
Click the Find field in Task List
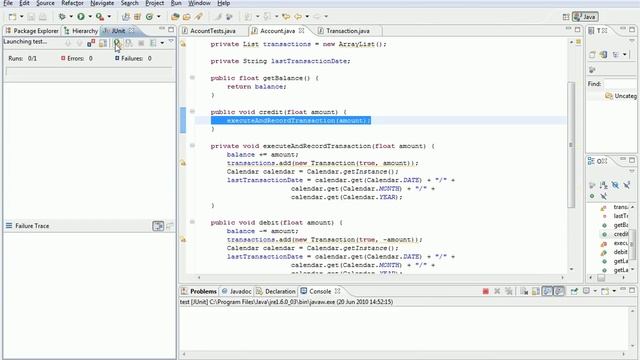[x=620, y=84]
